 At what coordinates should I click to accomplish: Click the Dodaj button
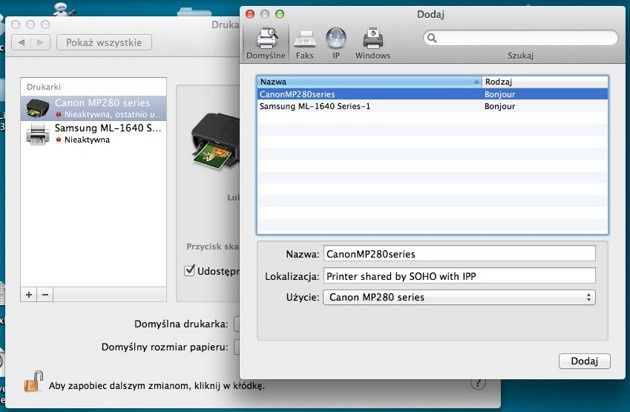(585, 361)
